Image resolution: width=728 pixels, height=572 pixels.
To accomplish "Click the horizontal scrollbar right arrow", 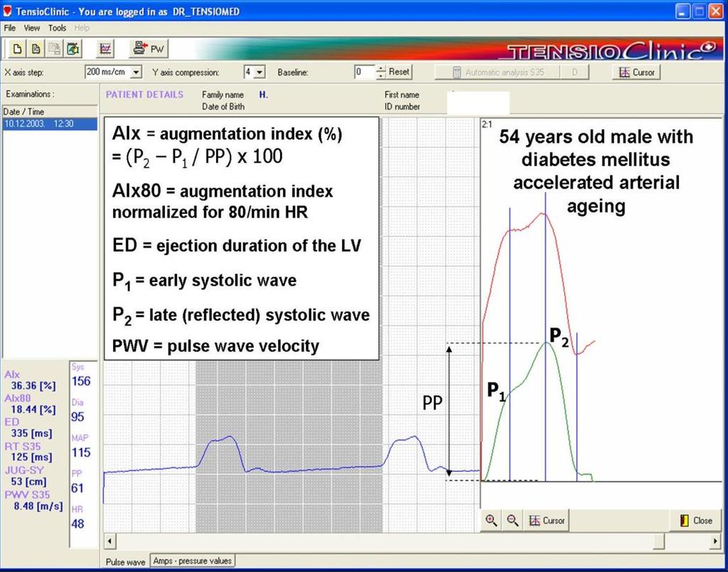I will 715,541.
